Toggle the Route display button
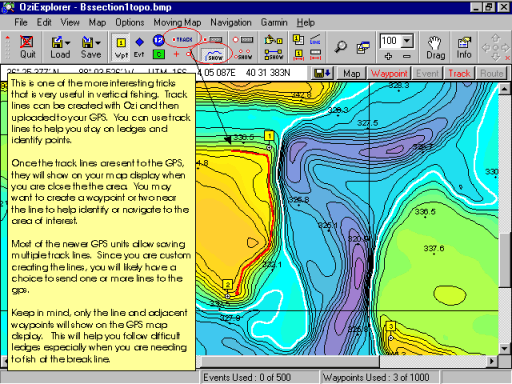This screenshot has height=384, width=512. tap(491, 73)
